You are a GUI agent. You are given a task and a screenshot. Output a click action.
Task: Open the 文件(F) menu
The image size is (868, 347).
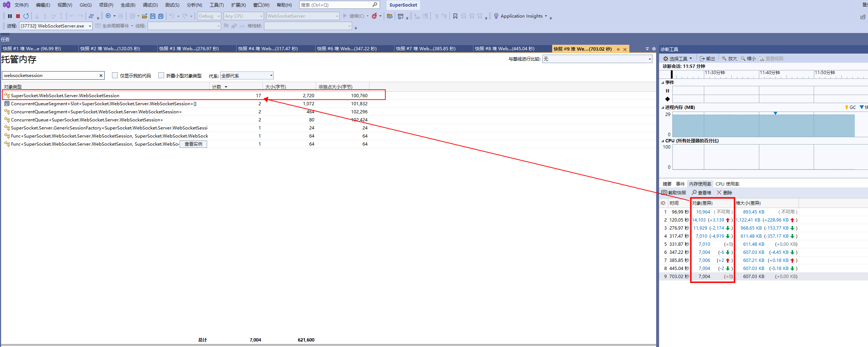tap(22, 5)
